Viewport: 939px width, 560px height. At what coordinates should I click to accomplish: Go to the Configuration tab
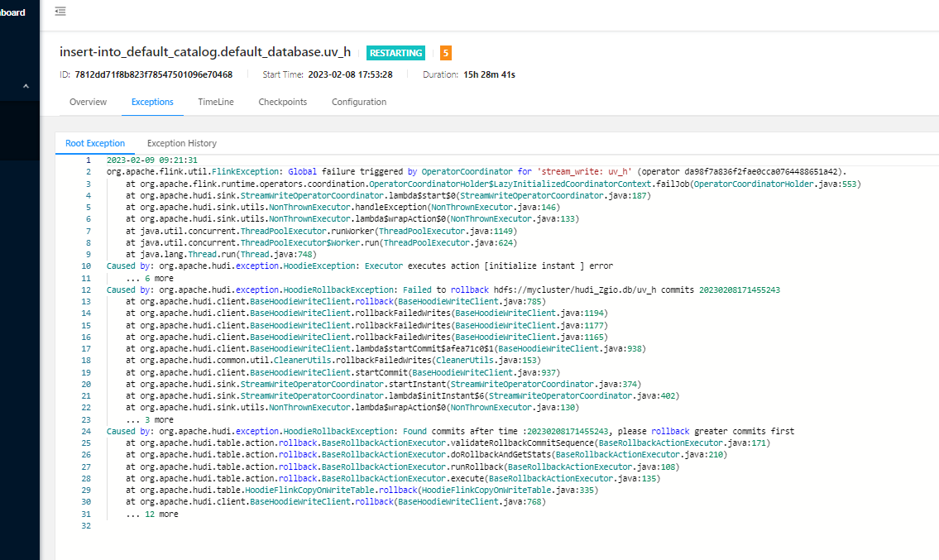coord(359,102)
